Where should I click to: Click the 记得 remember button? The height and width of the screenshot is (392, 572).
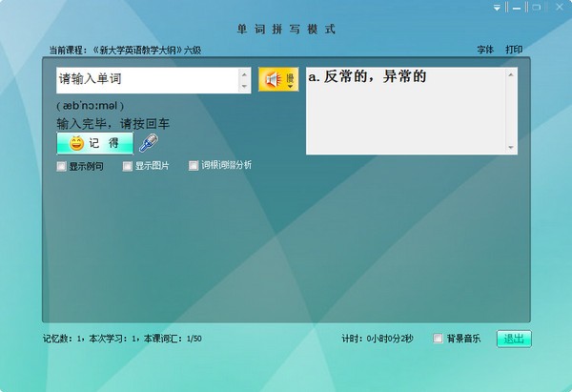pos(94,143)
